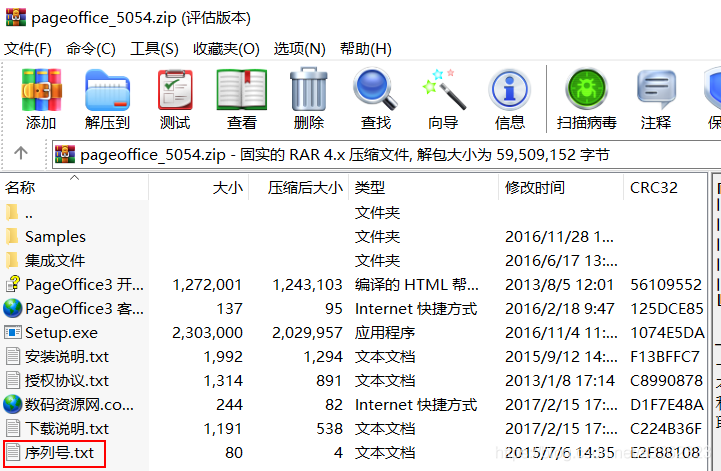Click the archive icon in address bar
Image resolution: width=721 pixels, height=471 pixels.
pos(65,154)
